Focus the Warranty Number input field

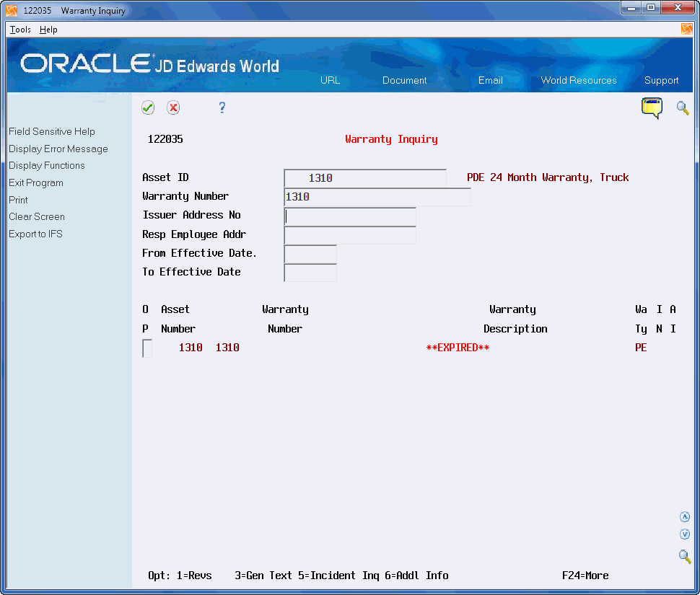point(377,197)
